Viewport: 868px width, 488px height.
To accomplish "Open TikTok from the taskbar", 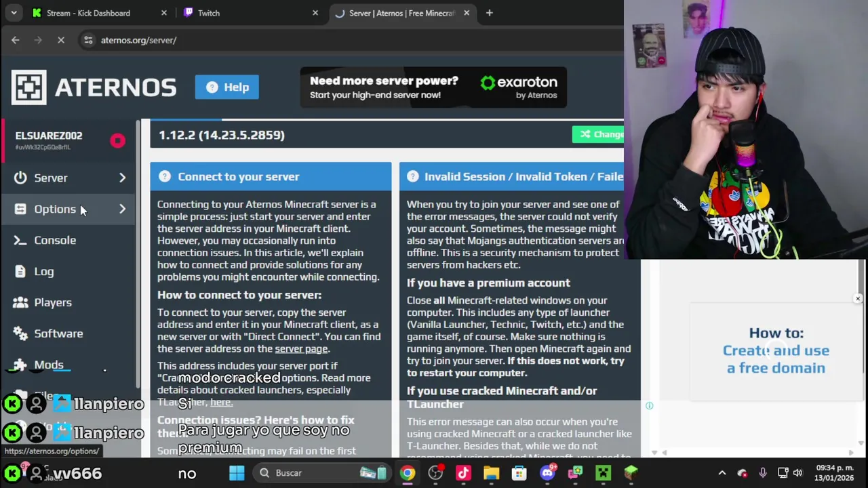I will pos(463,472).
